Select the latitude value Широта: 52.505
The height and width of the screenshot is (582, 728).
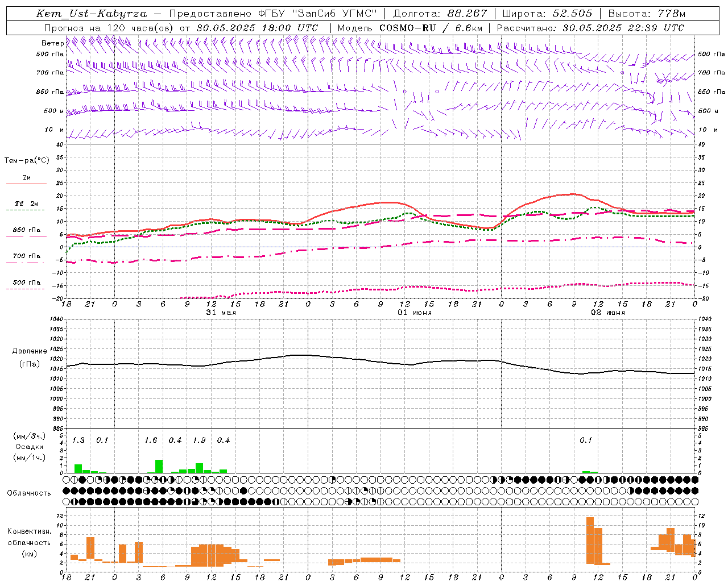[x=547, y=14]
